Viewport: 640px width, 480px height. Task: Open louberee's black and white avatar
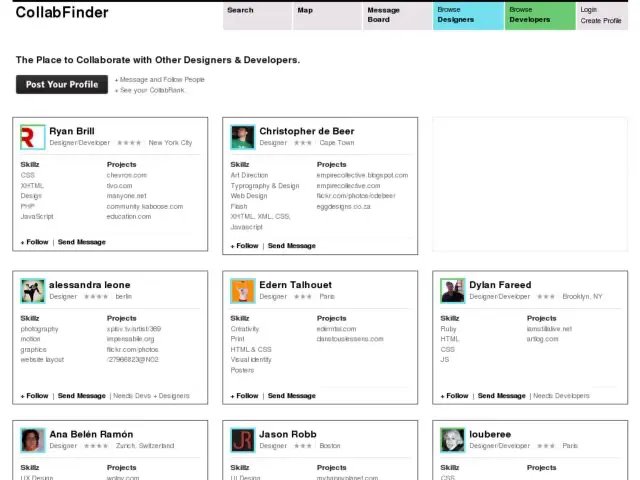point(453,440)
